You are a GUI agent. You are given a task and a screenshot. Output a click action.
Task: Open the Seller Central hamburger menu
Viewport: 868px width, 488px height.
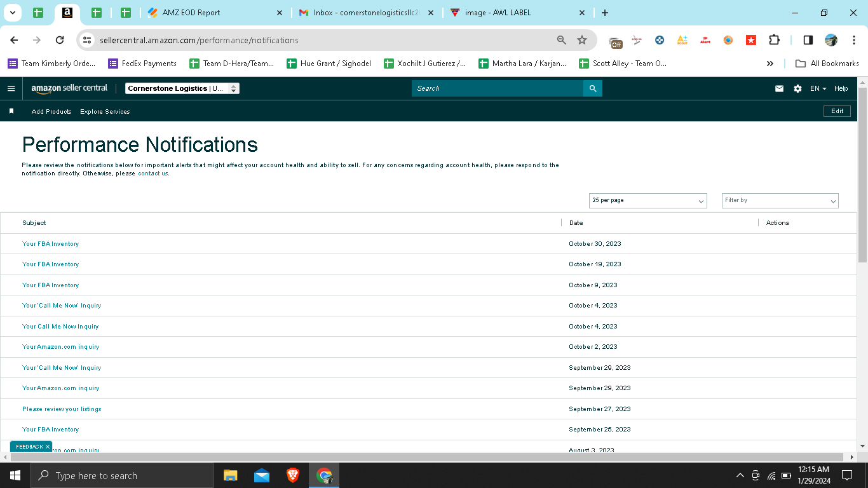pos(11,88)
